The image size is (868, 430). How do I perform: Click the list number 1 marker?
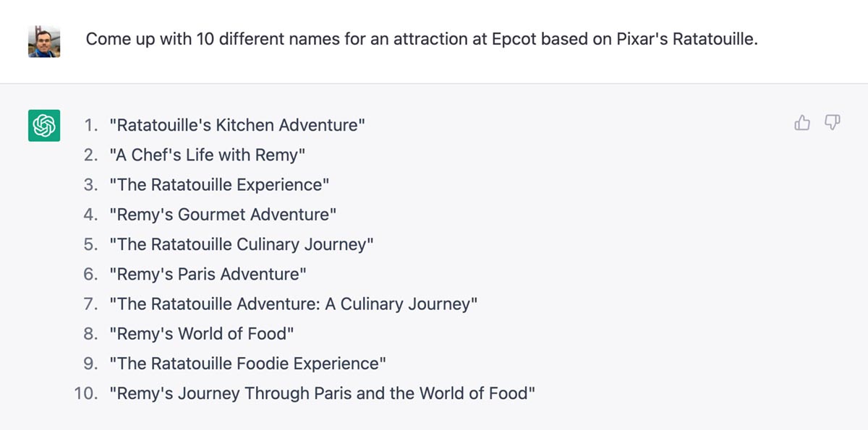pyautogui.click(x=90, y=125)
